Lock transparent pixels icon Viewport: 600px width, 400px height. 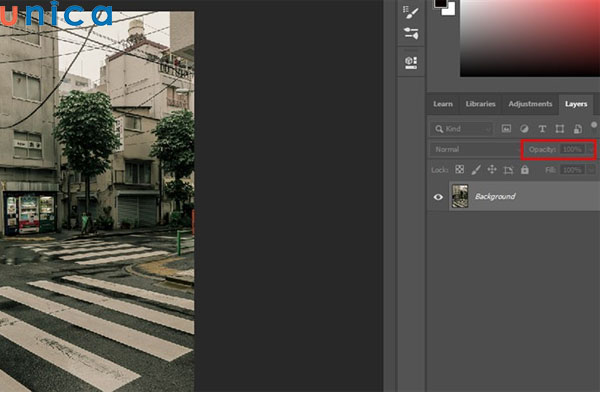460,169
